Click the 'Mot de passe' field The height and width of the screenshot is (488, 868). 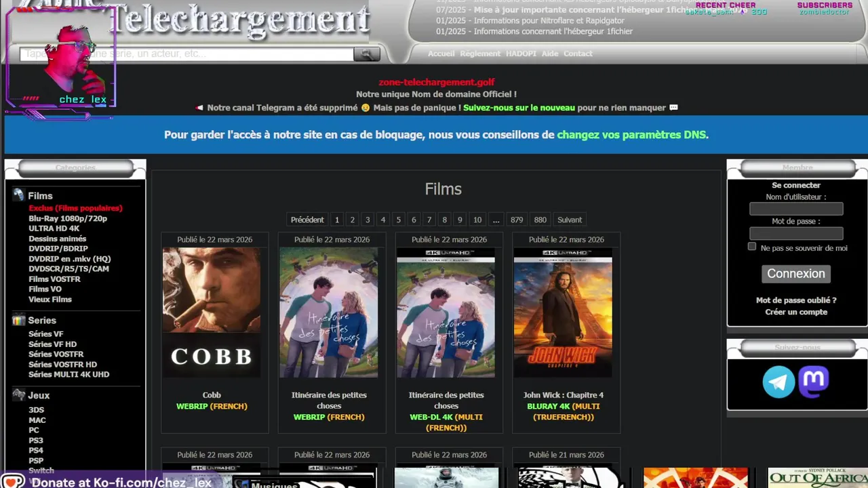point(796,233)
